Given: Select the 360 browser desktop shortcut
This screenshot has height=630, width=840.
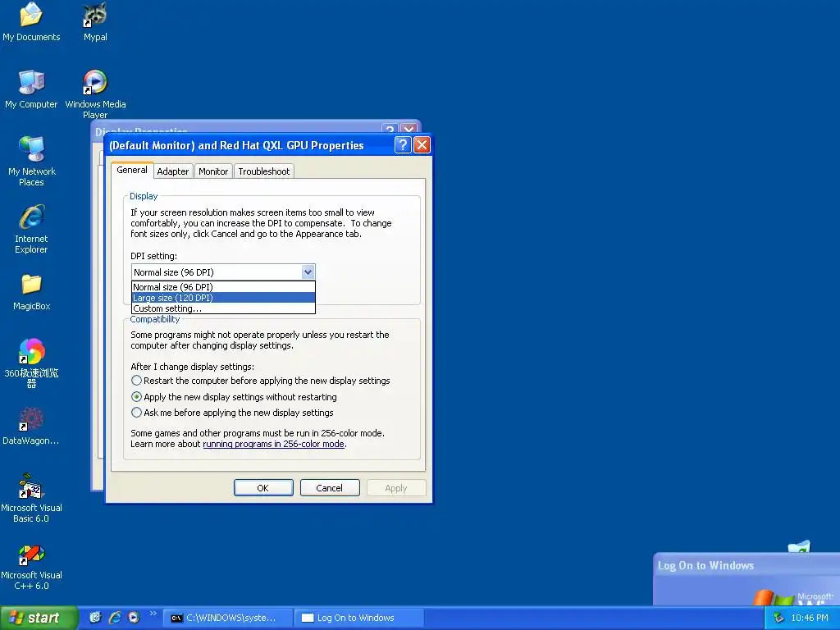Looking at the screenshot, I should click(31, 363).
